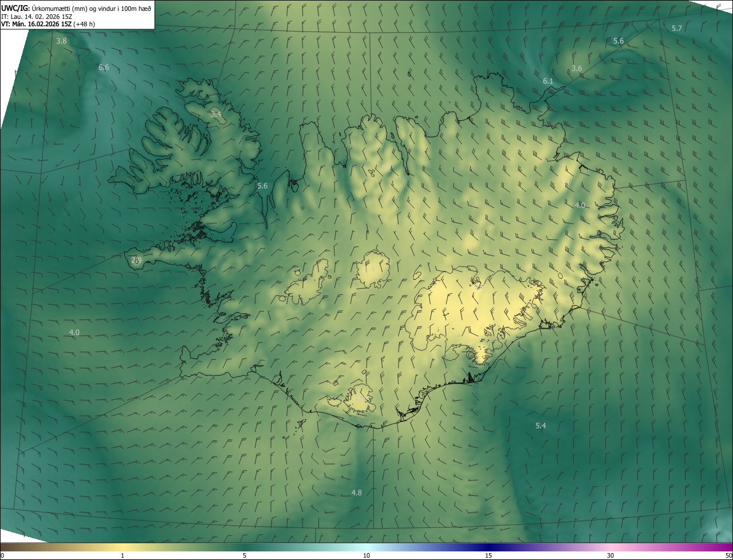Click the 6.6 value label on the map
Image resolution: width=733 pixels, height=560 pixels.
[104, 67]
